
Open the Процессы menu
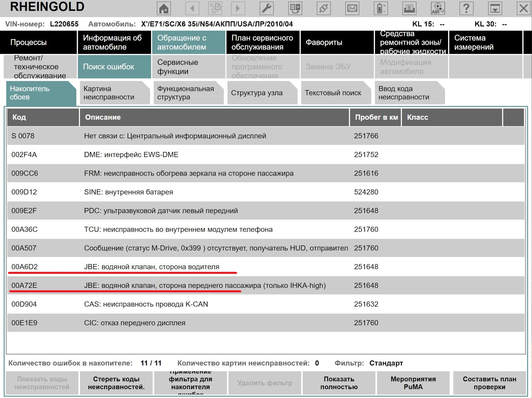point(39,42)
